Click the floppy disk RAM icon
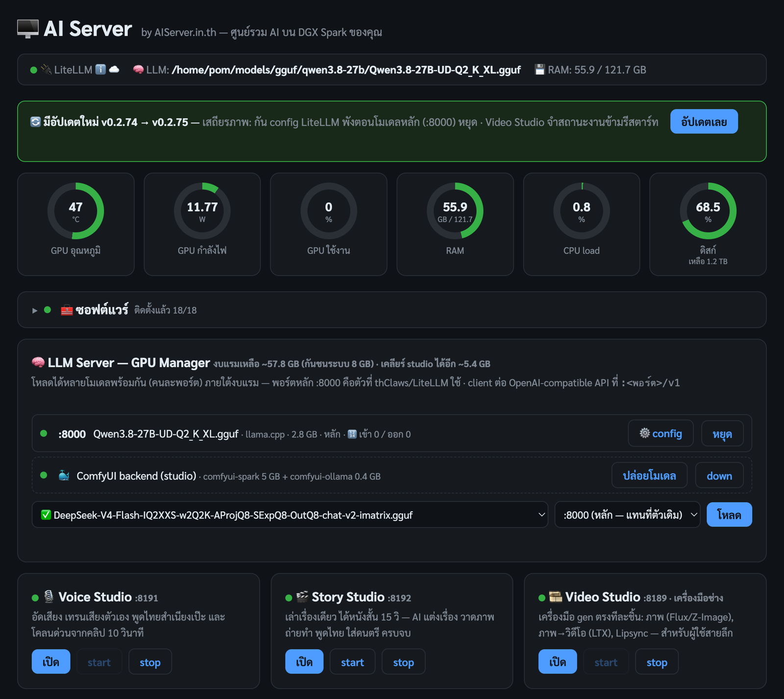This screenshot has height=699, width=784. coord(539,70)
